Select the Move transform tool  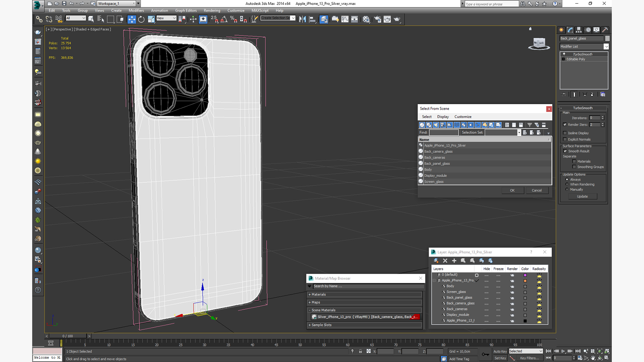tap(131, 19)
